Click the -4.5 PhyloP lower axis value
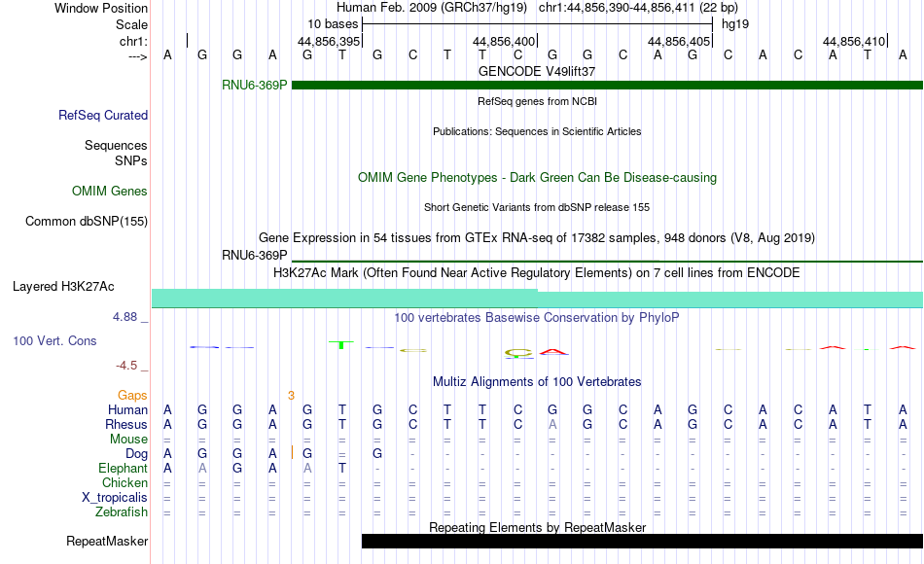Viewport: 924px width, 564px height. click(126, 366)
